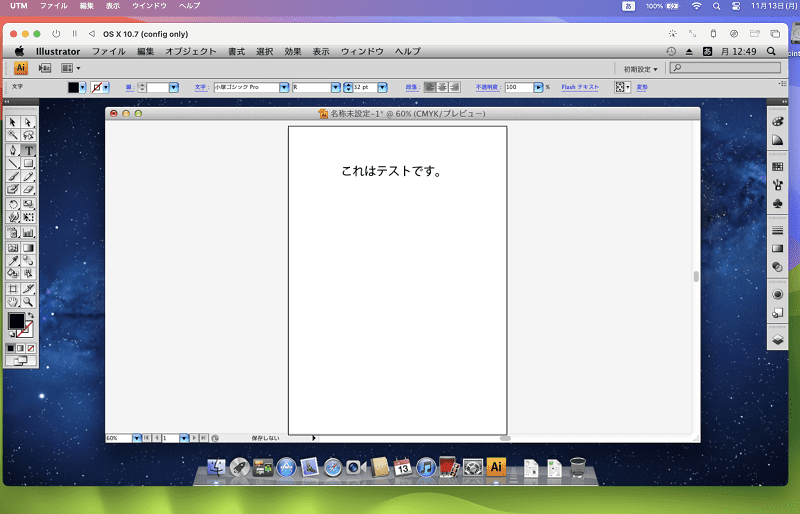This screenshot has width=800, height=514.
Task: Open the ファイル menu in Illustrator
Action: [109, 52]
